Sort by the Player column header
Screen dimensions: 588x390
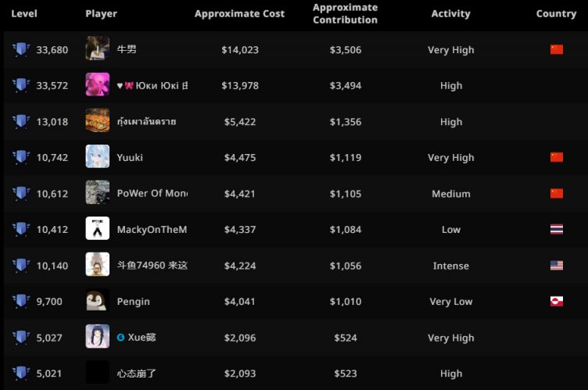tap(101, 14)
